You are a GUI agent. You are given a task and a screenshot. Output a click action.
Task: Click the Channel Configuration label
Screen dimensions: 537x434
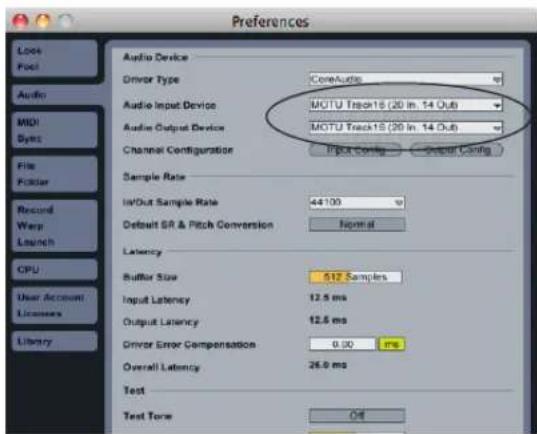click(x=178, y=150)
